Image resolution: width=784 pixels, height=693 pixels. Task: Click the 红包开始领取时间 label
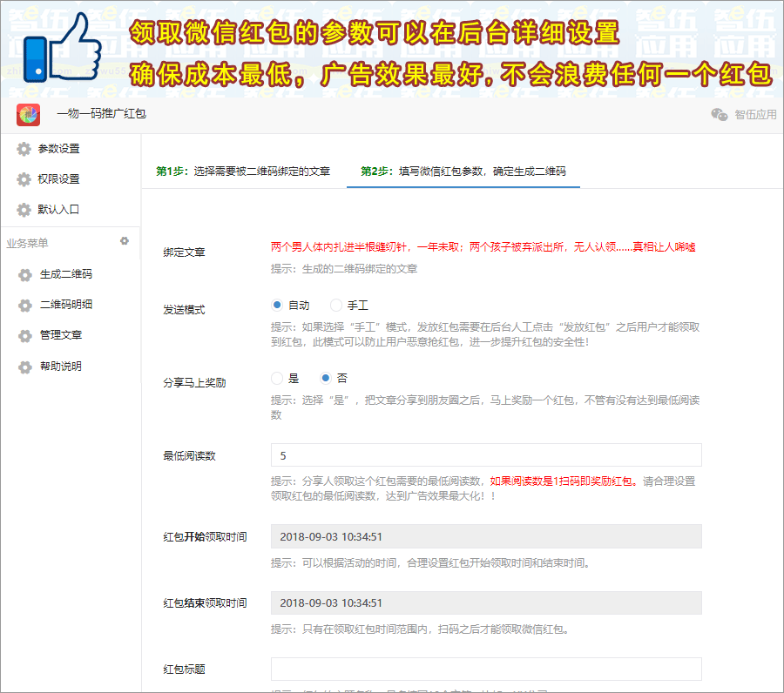[x=205, y=536]
